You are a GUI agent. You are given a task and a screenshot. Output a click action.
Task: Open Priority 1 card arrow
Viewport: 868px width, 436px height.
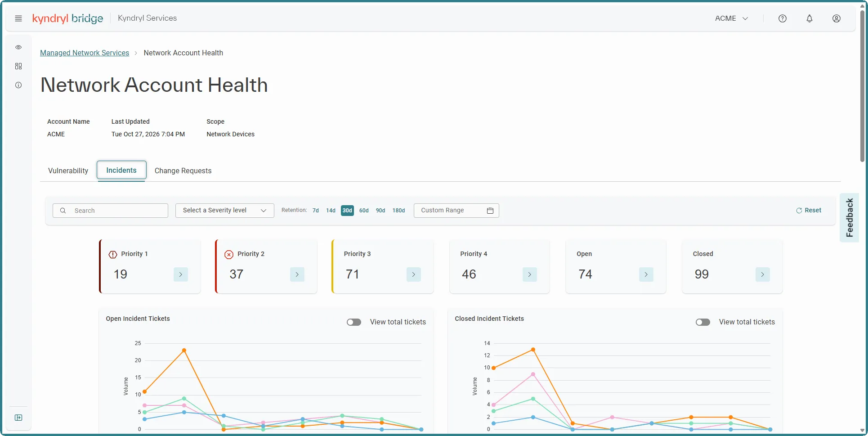pyautogui.click(x=181, y=274)
